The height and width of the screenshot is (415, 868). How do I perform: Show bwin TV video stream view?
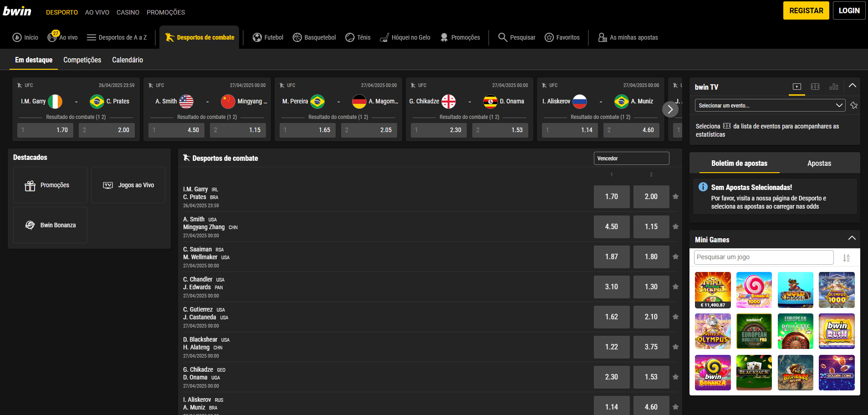coord(797,87)
